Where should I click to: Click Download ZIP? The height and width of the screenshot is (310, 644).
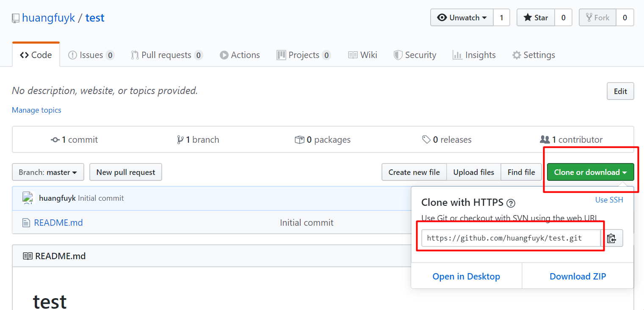pos(578,277)
